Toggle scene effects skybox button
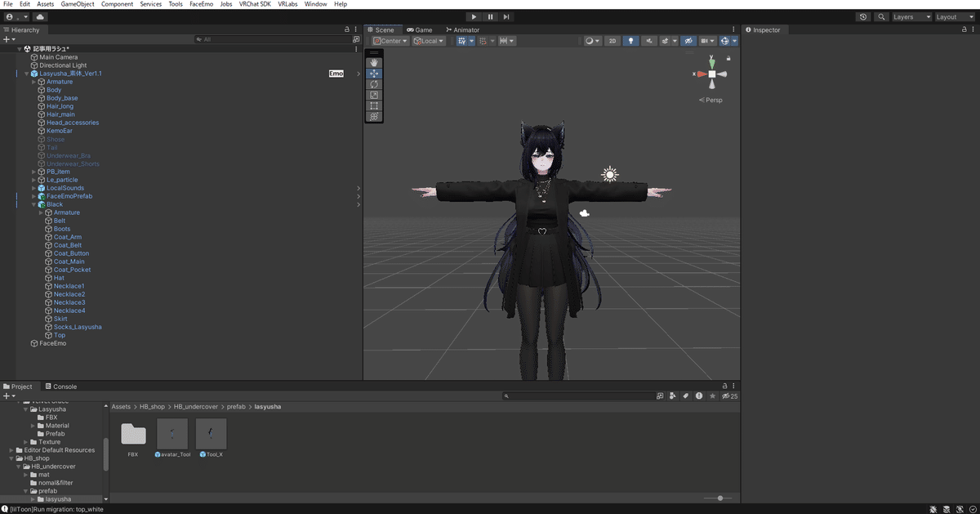The height and width of the screenshot is (514, 980). (x=666, y=41)
